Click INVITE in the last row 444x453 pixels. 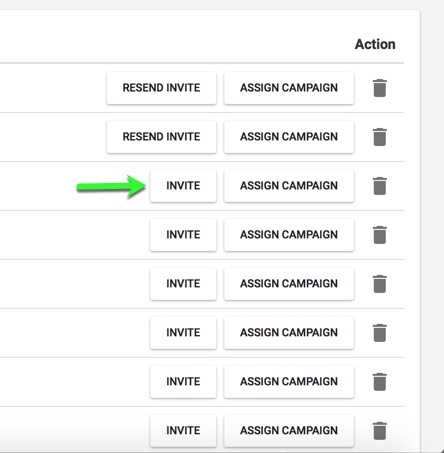[x=183, y=431]
